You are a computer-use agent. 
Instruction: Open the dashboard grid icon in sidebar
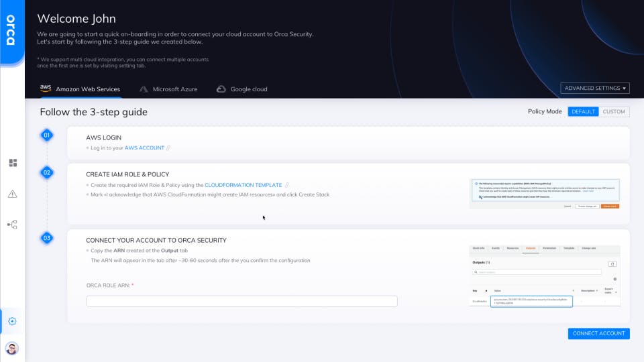pos(13,163)
